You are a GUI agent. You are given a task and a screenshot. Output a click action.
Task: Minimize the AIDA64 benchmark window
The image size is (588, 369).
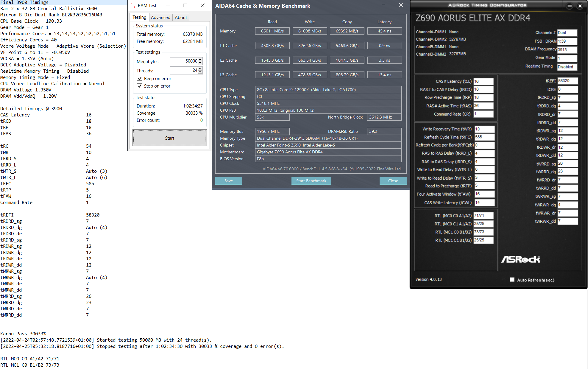click(383, 5)
